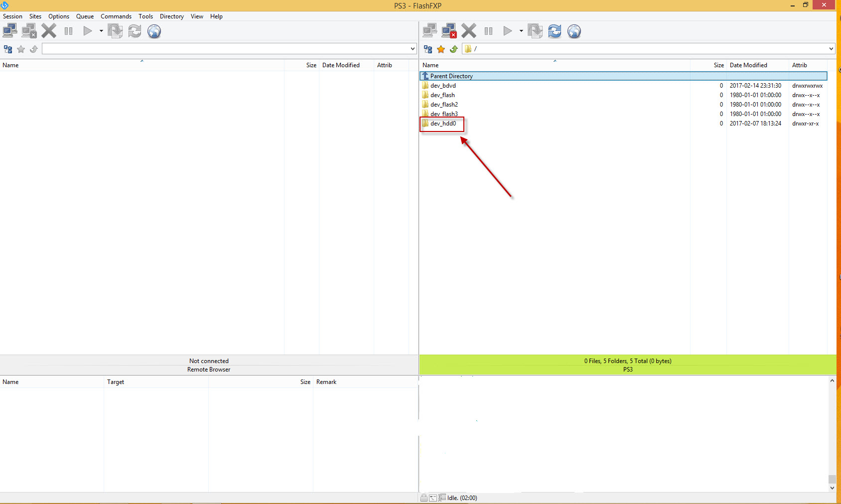Click the log scrollbar down arrow
The width and height of the screenshot is (841, 504).
[832, 488]
